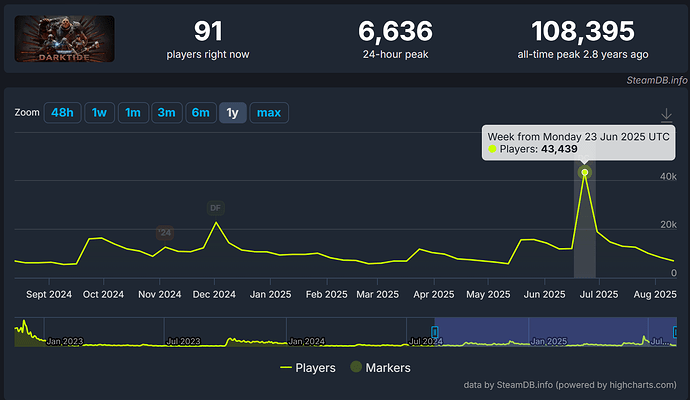Click the 108,395 all-time peak value
This screenshot has width=690, height=400.
click(583, 31)
